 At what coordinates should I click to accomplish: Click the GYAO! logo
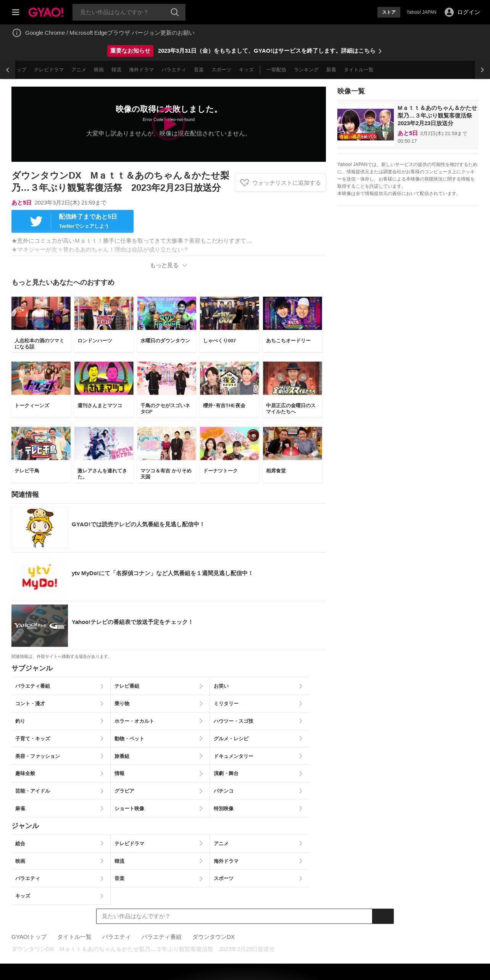(x=46, y=12)
